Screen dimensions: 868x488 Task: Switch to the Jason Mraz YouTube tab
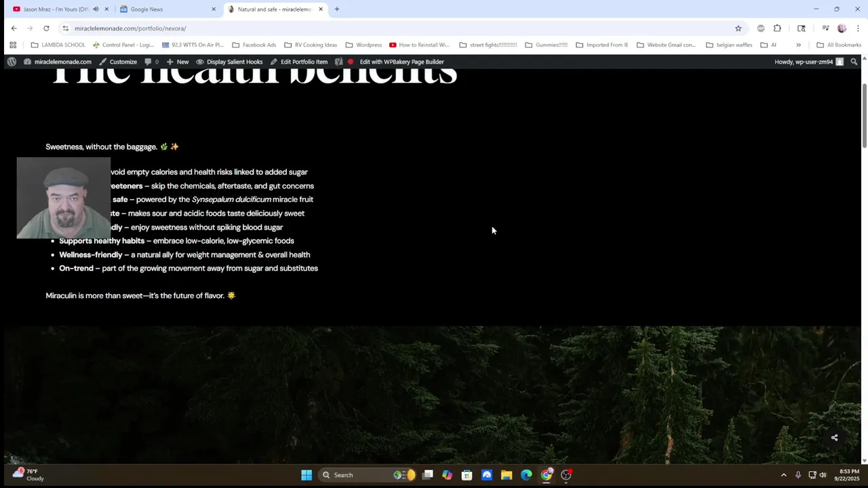pos(54,9)
